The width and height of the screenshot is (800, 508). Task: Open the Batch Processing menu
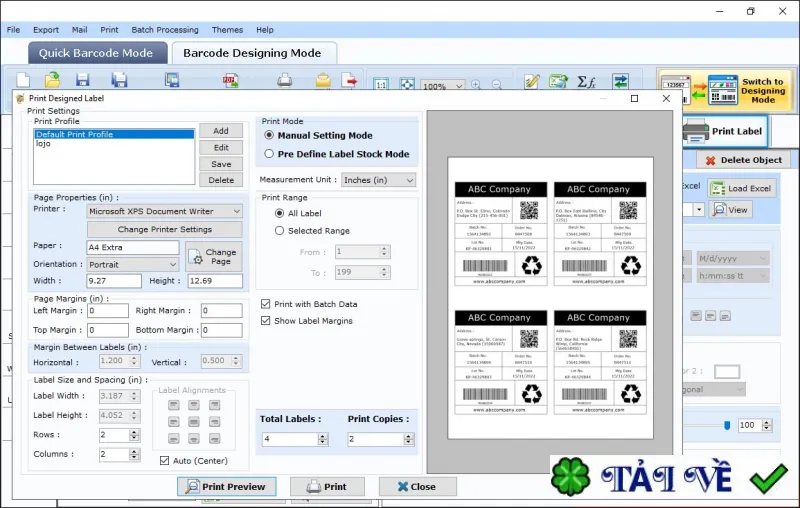click(x=165, y=30)
